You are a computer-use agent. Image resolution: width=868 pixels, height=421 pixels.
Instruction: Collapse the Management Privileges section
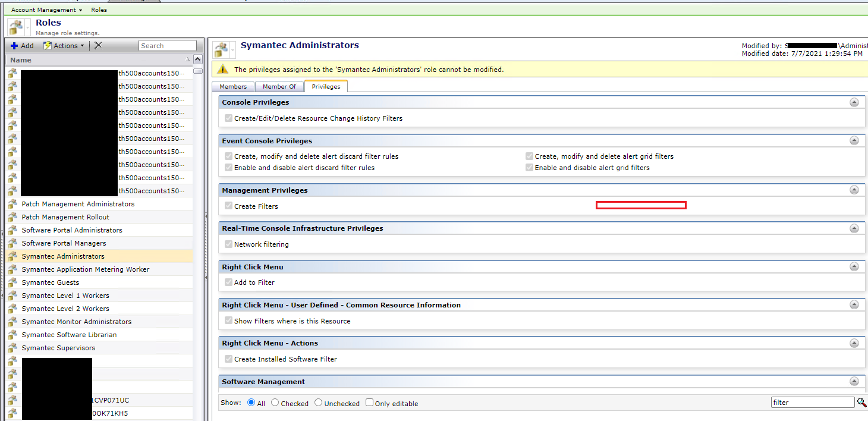click(x=854, y=190)
